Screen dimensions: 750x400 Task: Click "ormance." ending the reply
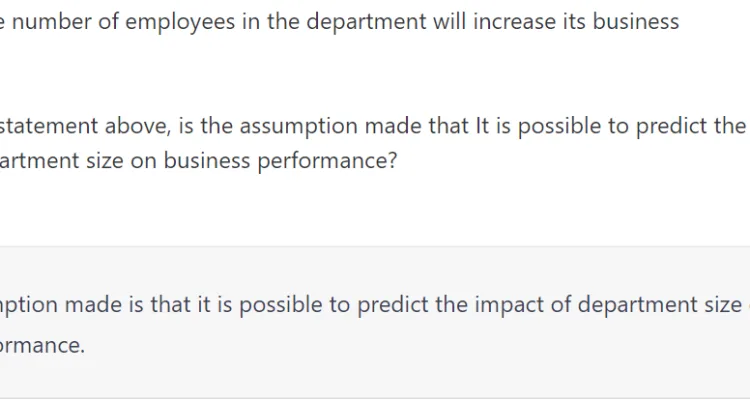point(43,345)
